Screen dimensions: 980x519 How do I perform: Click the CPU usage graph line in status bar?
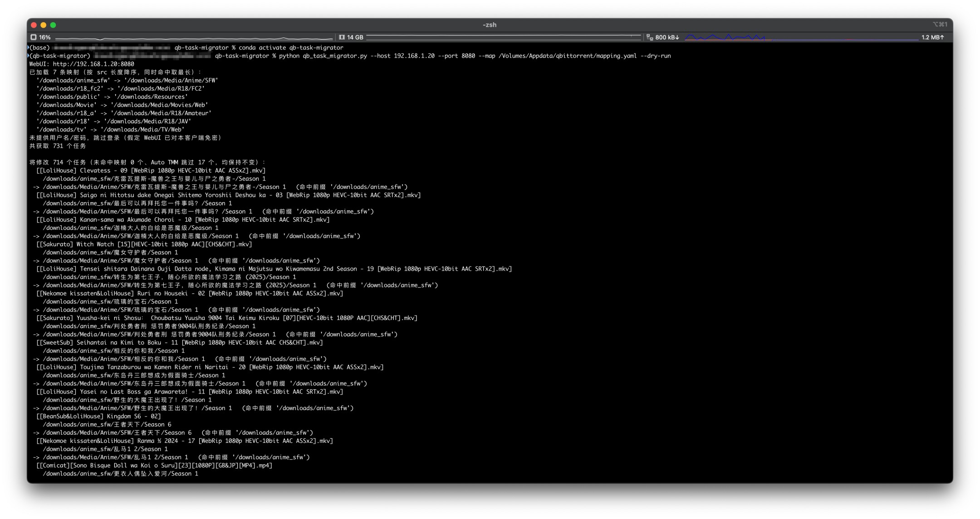pyautogui.click(x=194, y=38)
